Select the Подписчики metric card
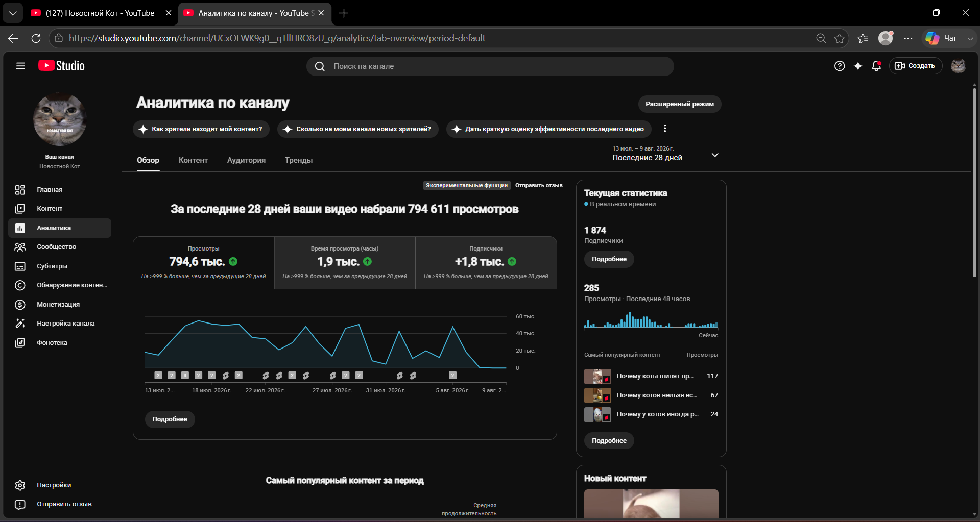 [x=486, y=263]
